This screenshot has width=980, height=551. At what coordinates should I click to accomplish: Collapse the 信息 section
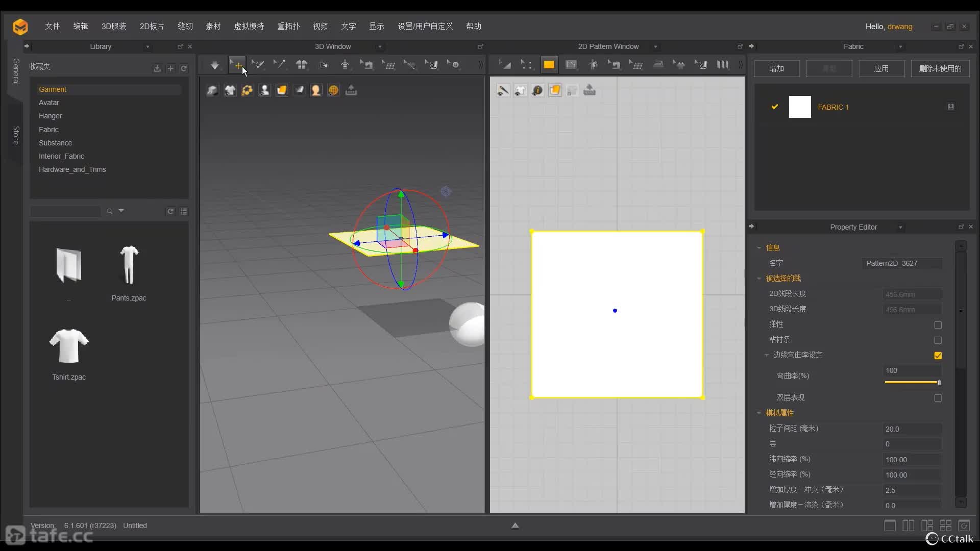click(x=759, y=248)
